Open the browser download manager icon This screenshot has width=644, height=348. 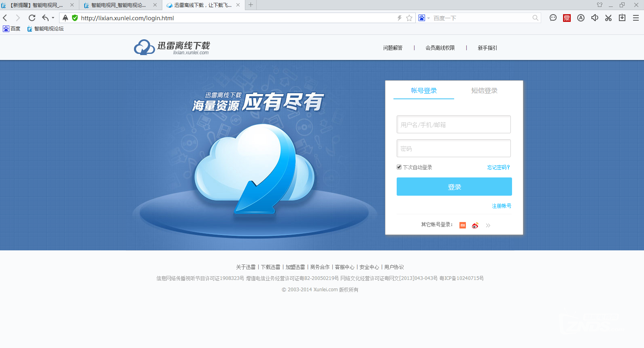click(622, 18)
